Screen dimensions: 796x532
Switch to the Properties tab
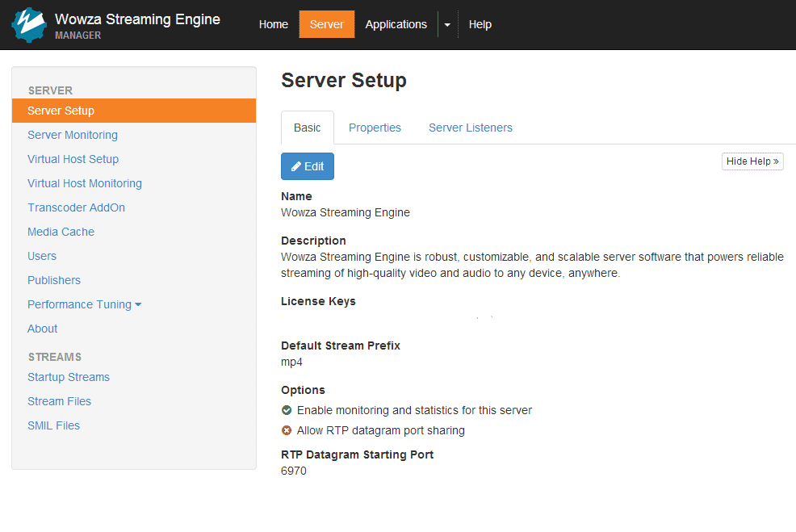[x=375, y=128]
